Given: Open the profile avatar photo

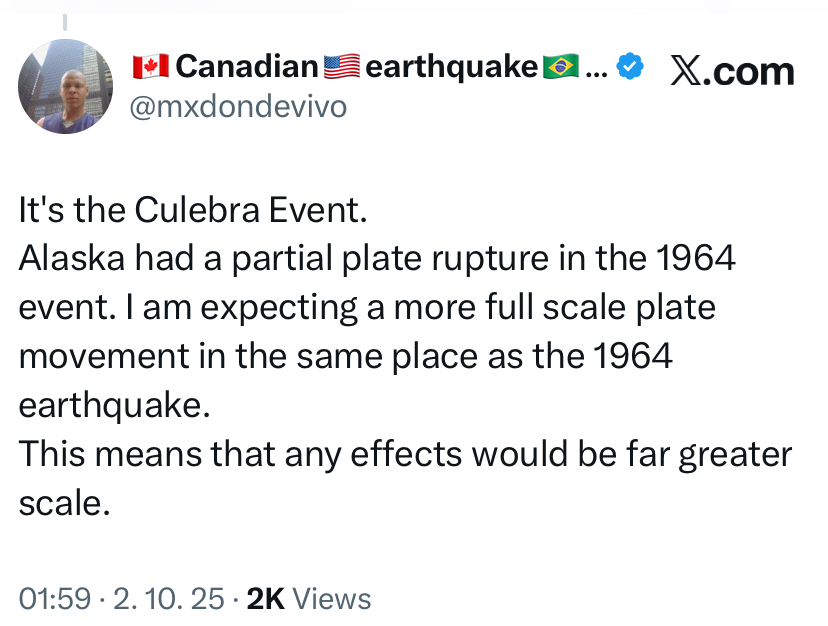Looking at the screenshot, I should point(65,86).
